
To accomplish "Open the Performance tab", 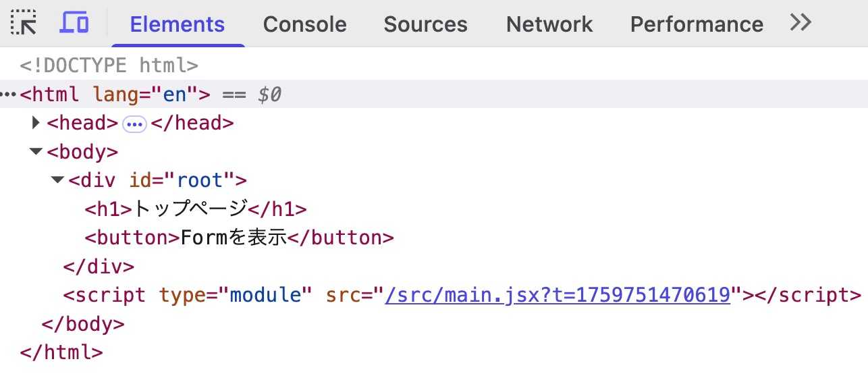I will (697, 24).
